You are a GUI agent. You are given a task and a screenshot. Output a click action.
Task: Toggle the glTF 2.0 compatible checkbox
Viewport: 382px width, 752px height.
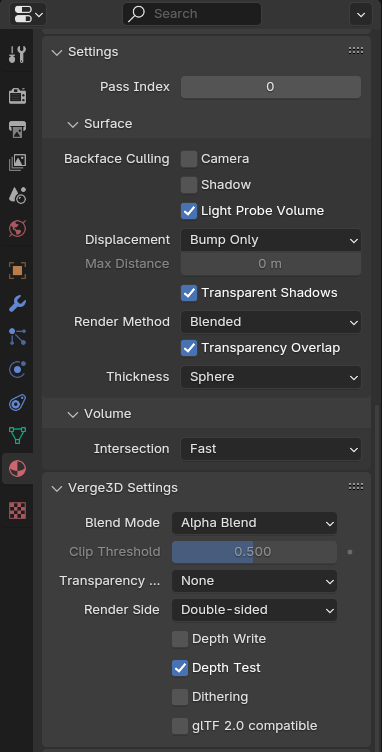pyautogui.click(x=180, y=726)
